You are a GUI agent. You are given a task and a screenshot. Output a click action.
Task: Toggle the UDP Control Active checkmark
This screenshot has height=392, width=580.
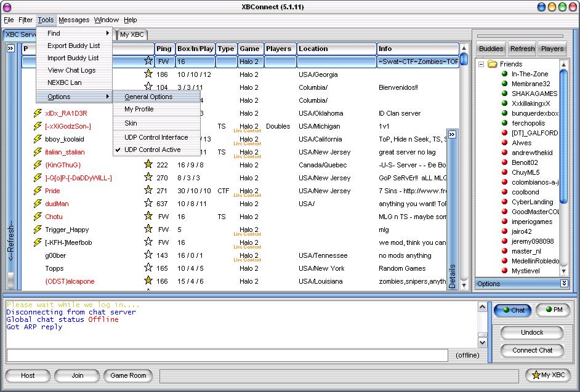coord(118,150)
